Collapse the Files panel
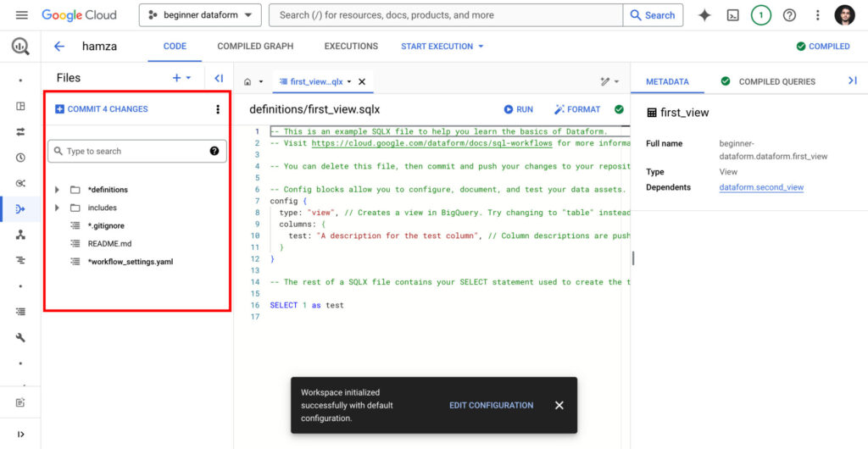Viewport: 868px width, 449px height. [x=219, y=78]
